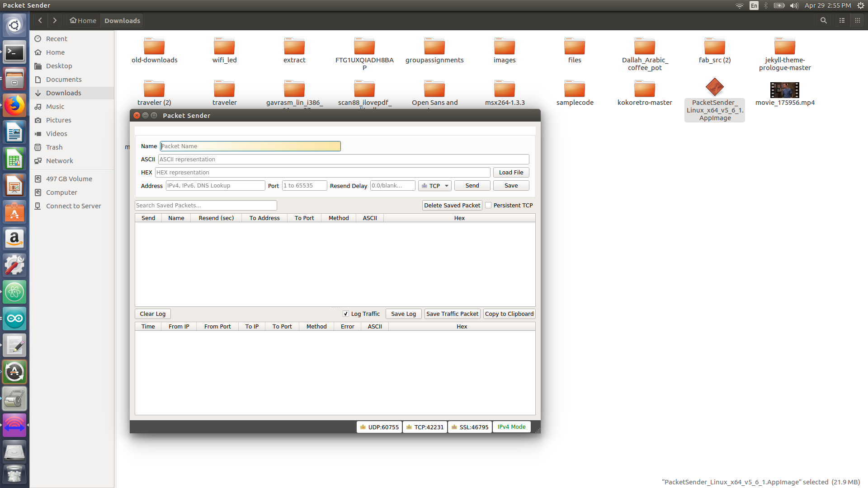Focus the Resend Delay field
Screen dimensions: 868x488
click(392, 186)
